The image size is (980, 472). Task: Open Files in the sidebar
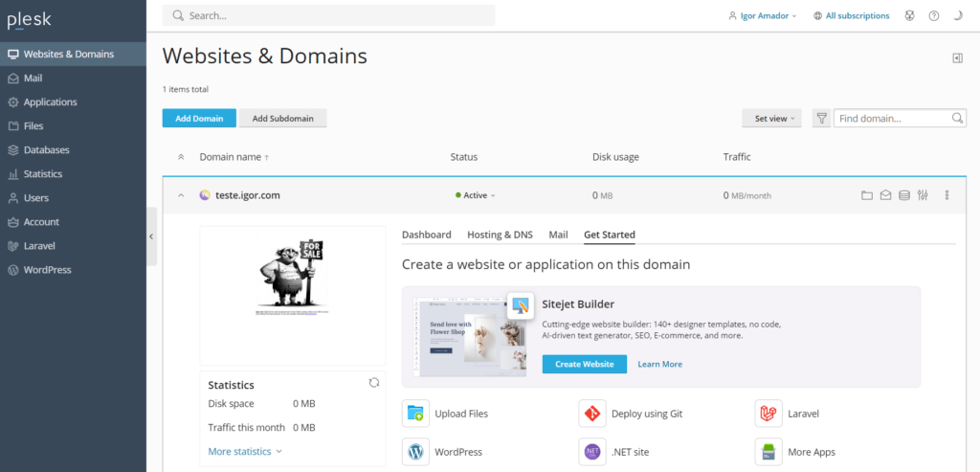click(73, 125)
